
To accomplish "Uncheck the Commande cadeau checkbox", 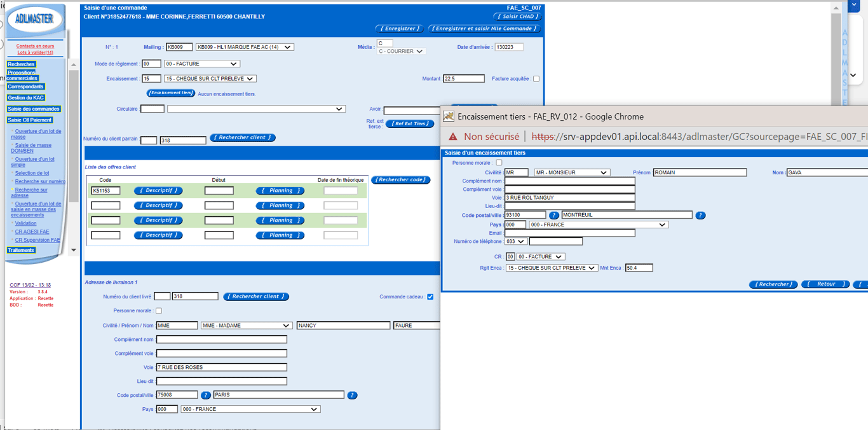I will click(x=430, y=297).
